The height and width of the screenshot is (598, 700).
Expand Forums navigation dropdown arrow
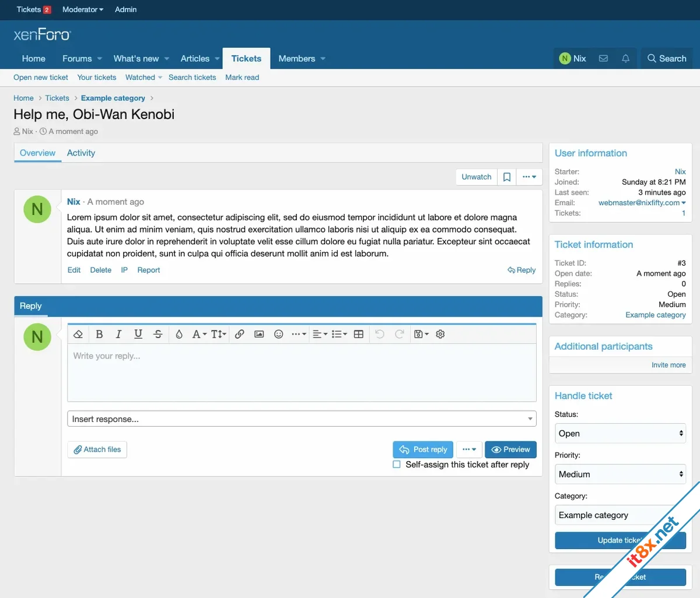(x=99, y=59)
